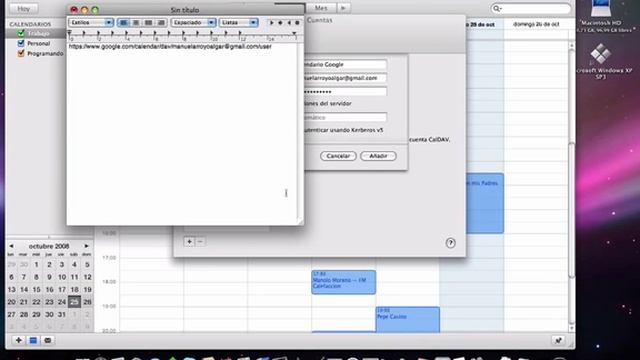The width and height of the screenshot is (640, 360).
Task: Toggle the mini calendar view button
Action: click(x=33, y=340)
